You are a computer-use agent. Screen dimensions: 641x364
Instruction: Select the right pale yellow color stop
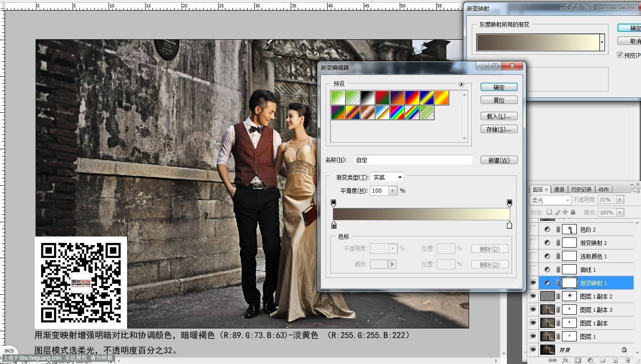coord(509,225)
